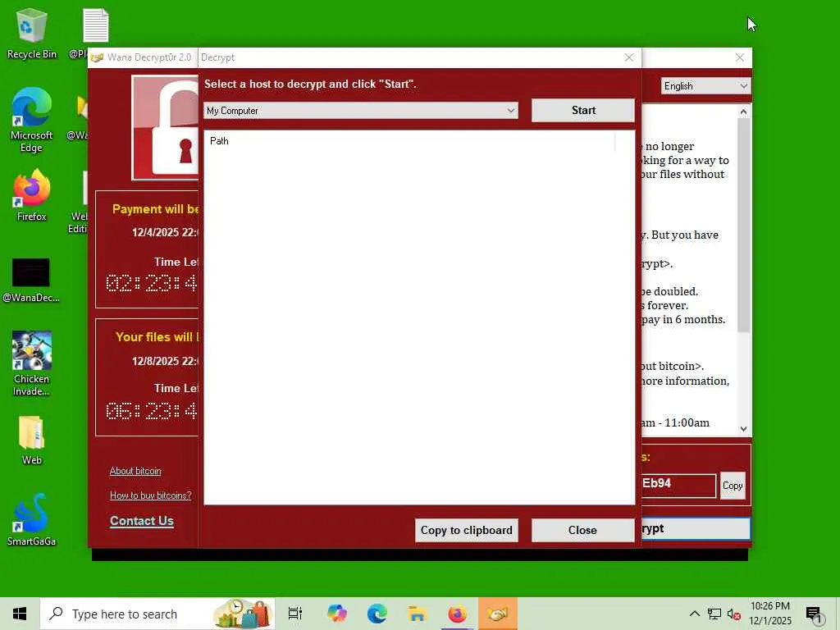Open the Task View taskbar icon
Image resolution: width=840 pixels, height=630 pixels.
[x=295, y=614]
